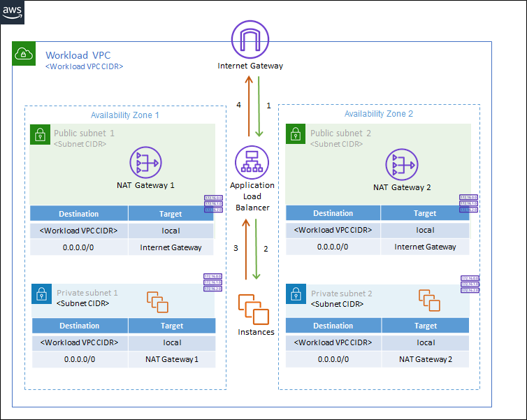Click the Workload VPC cloud icon
Image resolution: width=527 pixels, height=420 pixels.
point(24,53)
